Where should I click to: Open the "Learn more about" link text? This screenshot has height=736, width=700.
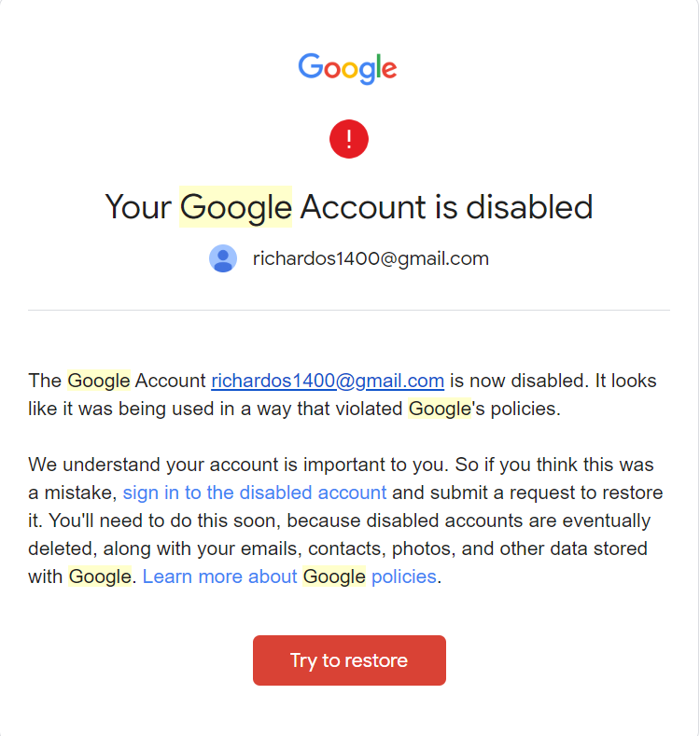click(x=220, y=576)
